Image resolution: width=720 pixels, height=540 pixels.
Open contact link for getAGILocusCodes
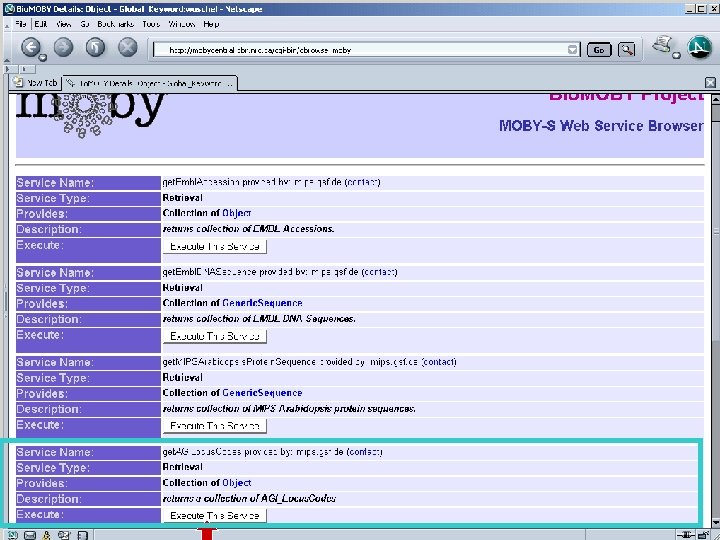365,452
